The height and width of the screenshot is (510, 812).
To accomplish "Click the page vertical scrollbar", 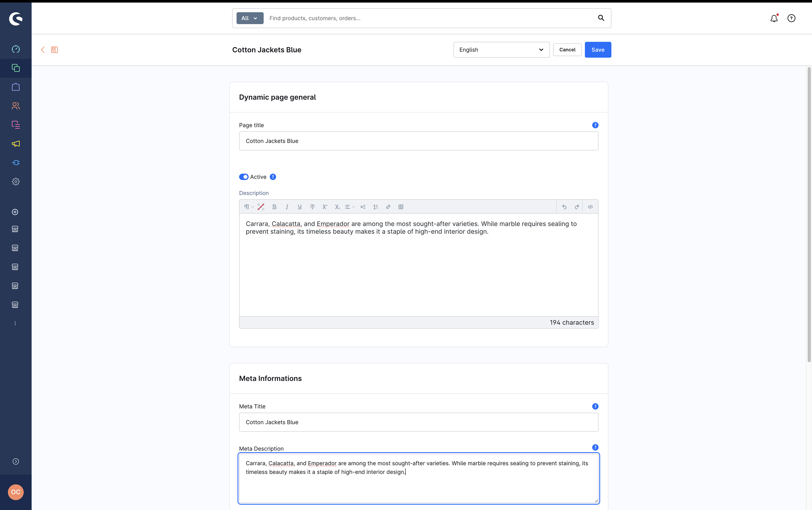I will tap(809, 214).
